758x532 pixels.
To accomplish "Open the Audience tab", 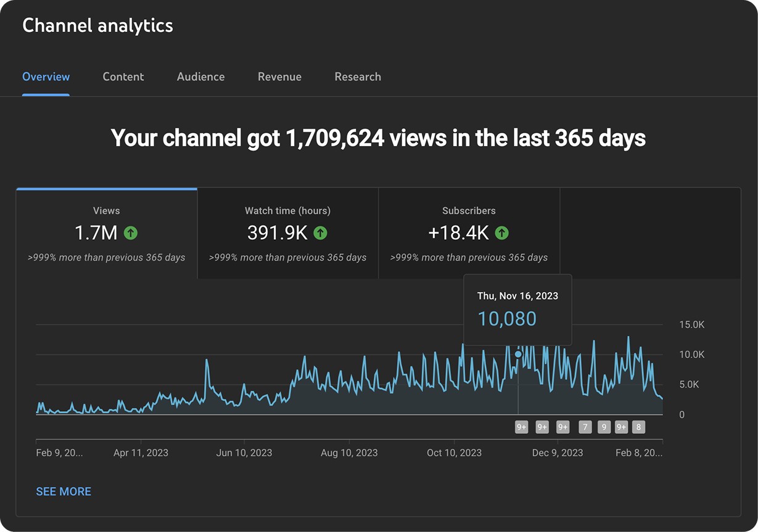I will click(x=201, y=77).
